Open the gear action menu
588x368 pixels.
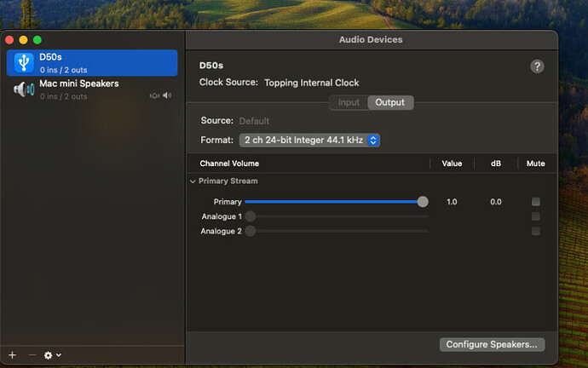49,355
